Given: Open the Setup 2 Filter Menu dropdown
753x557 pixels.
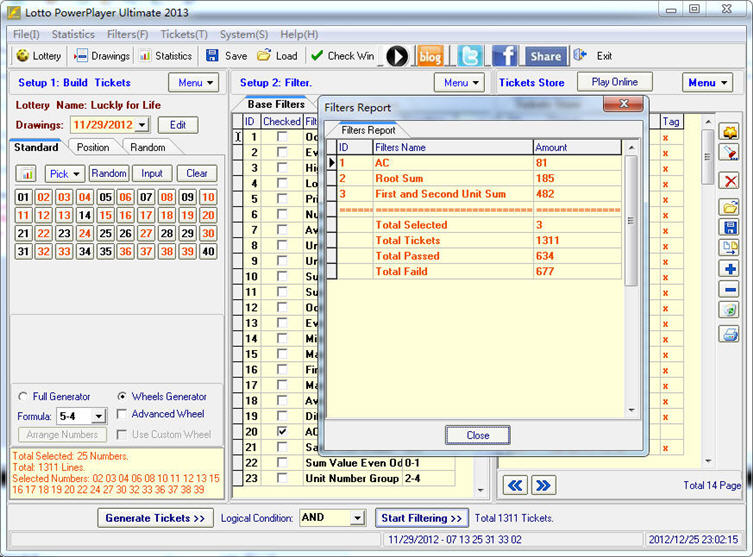Looking at the screenshot, I should coord(459,83).
